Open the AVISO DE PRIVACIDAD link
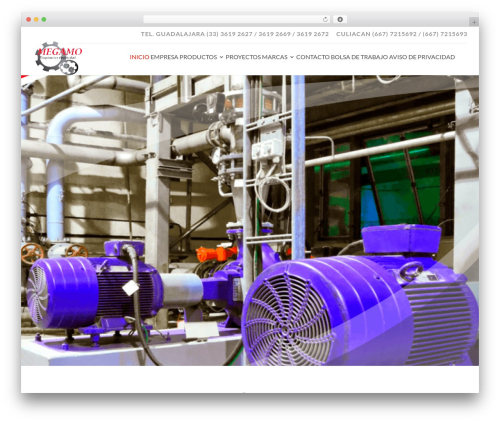The width and height of the screenshot is (500, 423). point(422,57)
